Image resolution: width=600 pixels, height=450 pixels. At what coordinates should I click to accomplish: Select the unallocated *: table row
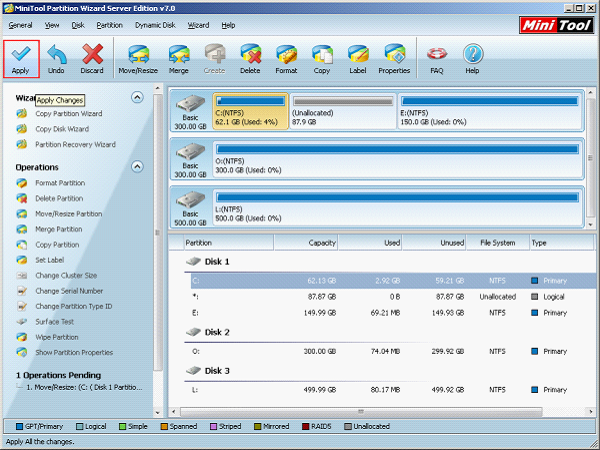coord(393,297)
